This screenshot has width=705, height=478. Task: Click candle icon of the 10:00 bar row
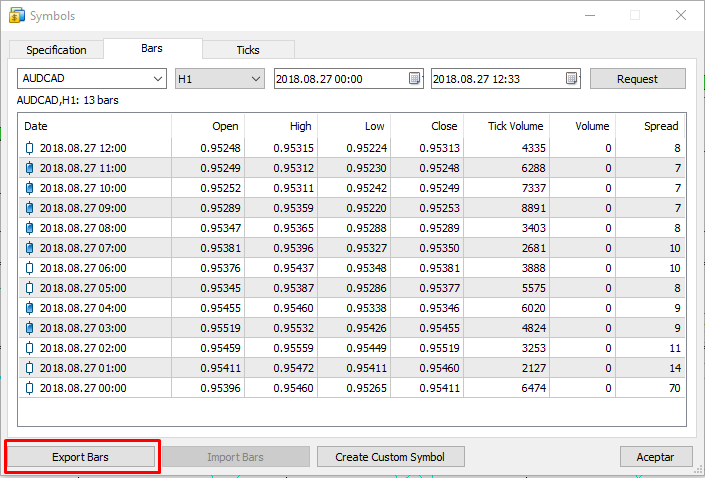pyautogui.click(x=29, y=188)
